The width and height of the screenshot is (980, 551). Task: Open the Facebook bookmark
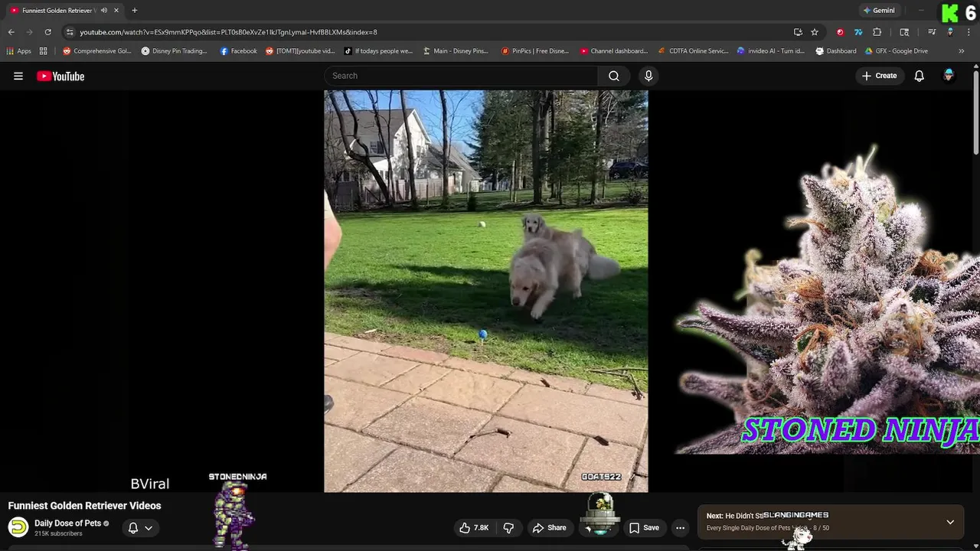238,51
